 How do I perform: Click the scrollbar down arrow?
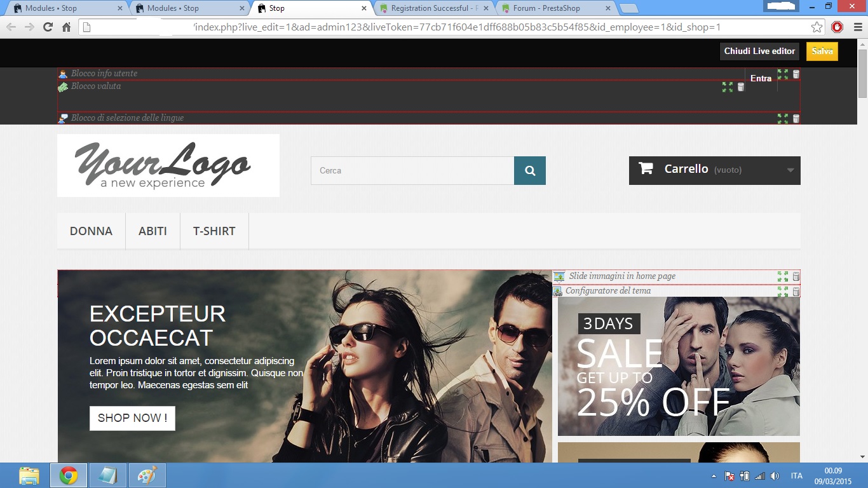coord(862,456)
